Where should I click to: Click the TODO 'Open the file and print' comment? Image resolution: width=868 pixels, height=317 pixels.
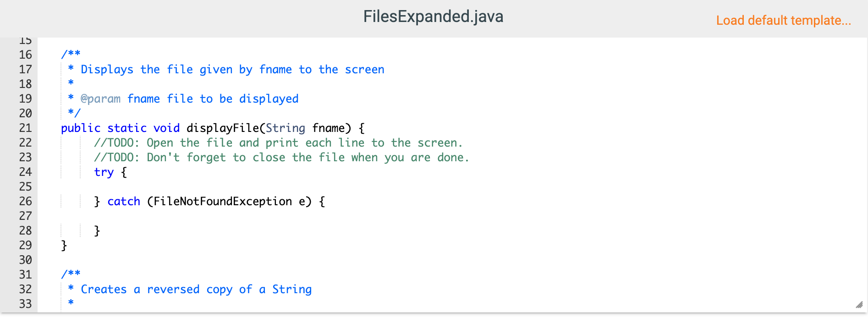[x=278, y=143]
